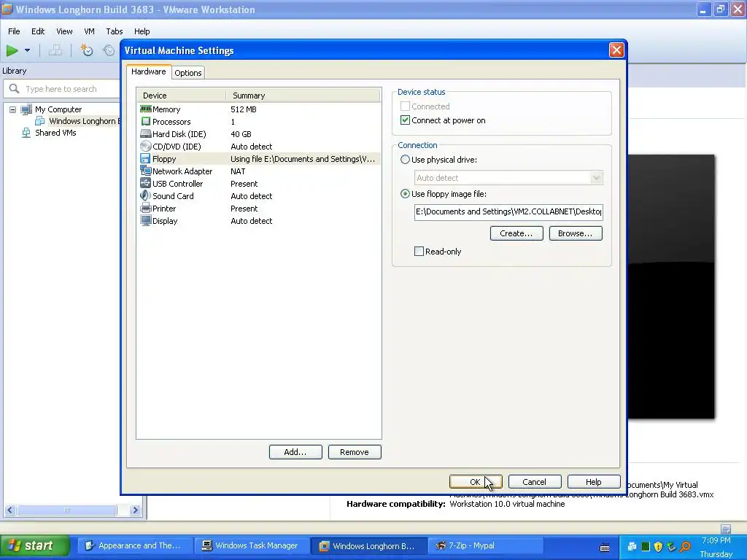747x560 pixels.
Task: Click the Printer device icon
Action: click(146, 208)
